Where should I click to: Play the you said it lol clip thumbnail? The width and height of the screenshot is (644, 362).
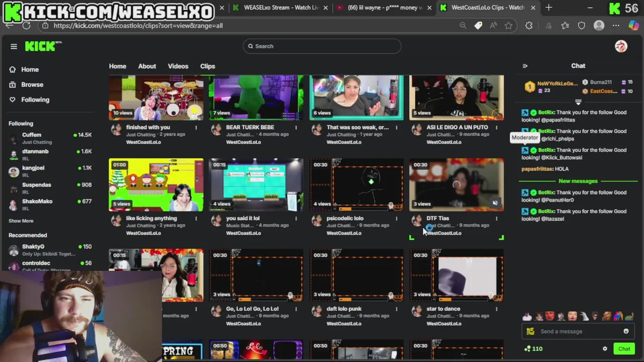pos(256,185)
